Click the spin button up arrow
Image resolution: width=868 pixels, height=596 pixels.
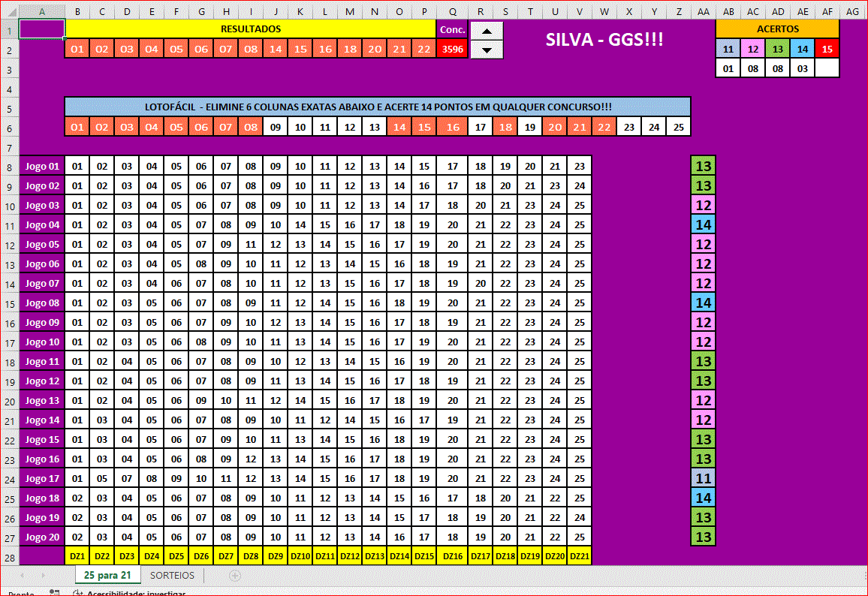point(487,31)
